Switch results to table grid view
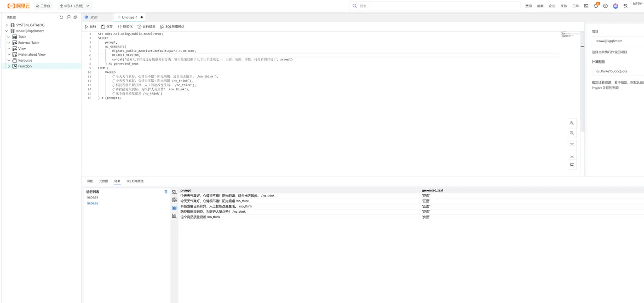This screenshot has height=303, width=644. coord(174,208)
